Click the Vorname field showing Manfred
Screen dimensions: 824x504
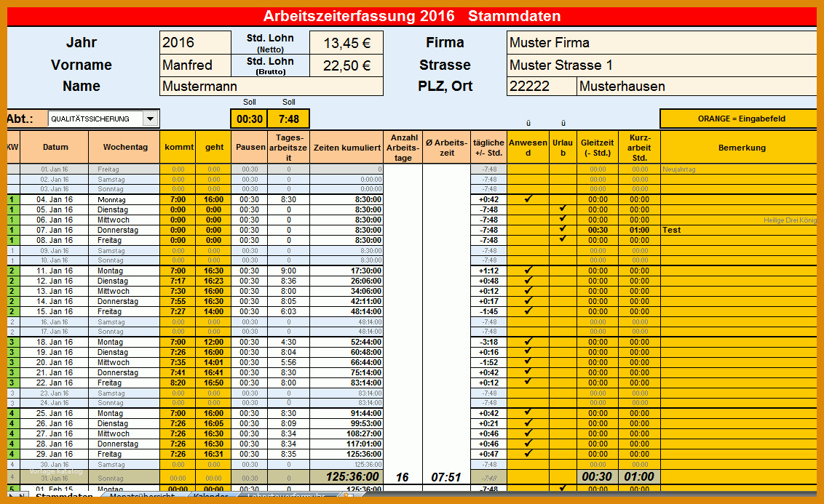point(195,65)
